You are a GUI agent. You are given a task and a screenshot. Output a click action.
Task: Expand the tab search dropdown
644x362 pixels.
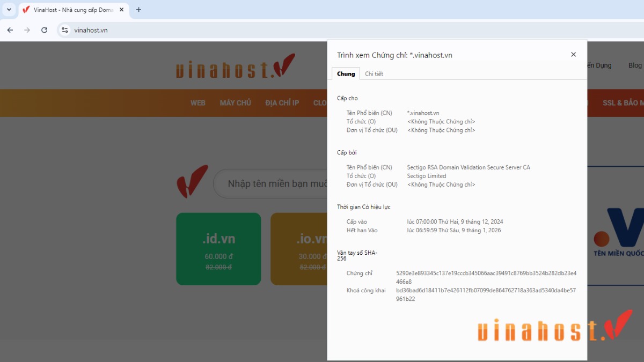point(9,10)
